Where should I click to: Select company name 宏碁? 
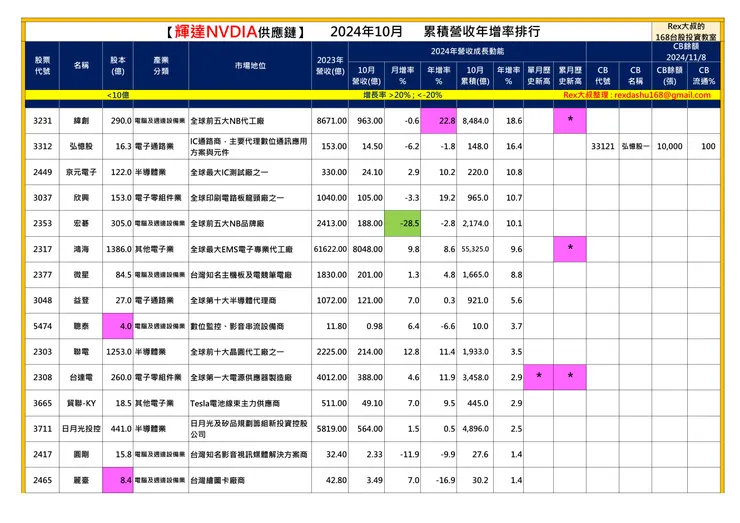pos(81,223)
